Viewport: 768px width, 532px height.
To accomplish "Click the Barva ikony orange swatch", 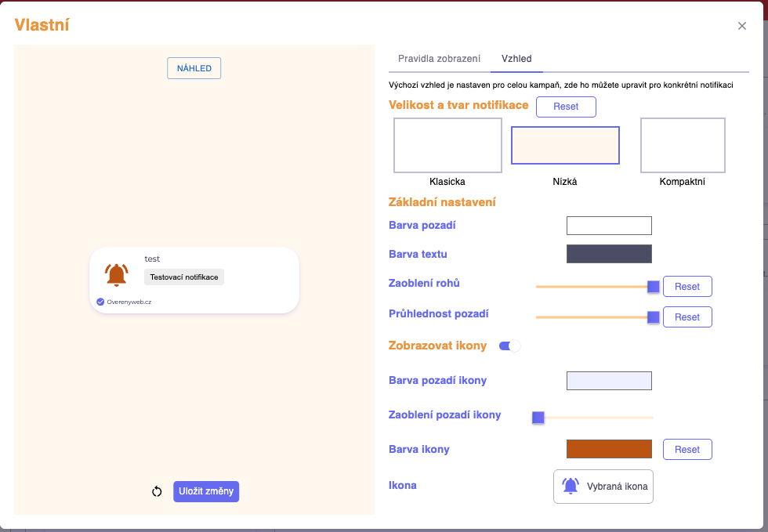I will coord(609,449).
